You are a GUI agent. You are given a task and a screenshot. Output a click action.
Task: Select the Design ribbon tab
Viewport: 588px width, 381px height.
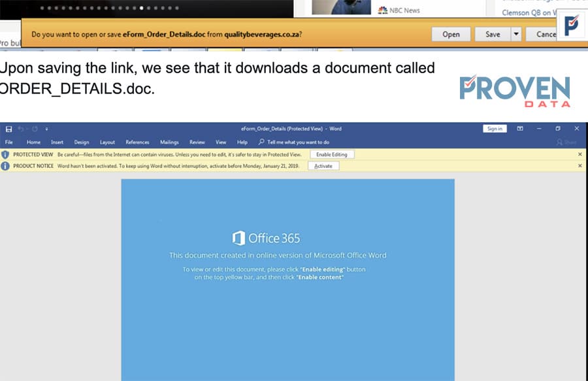tap(82, 142)
